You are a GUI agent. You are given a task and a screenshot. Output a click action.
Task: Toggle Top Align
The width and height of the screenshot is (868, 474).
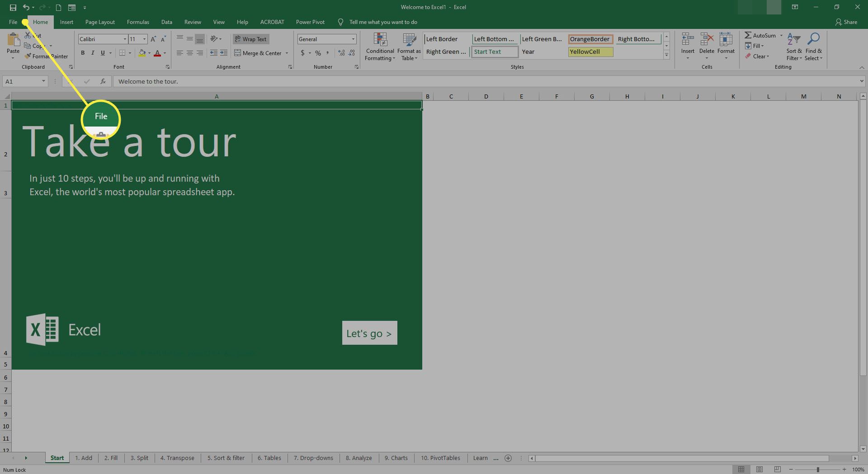[180, 39]
